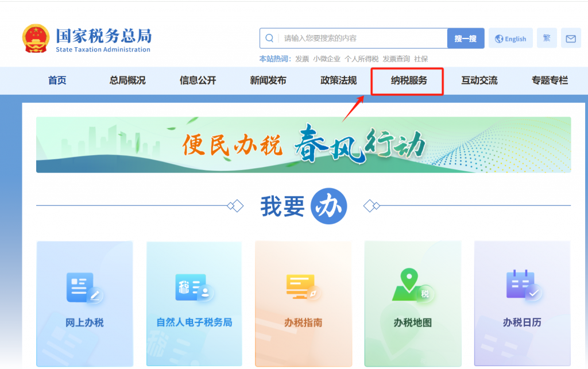This screenshot has height=369, width=588.
Task: Click the 办税地图 map pin icon
Action: [x=412, y=285]
